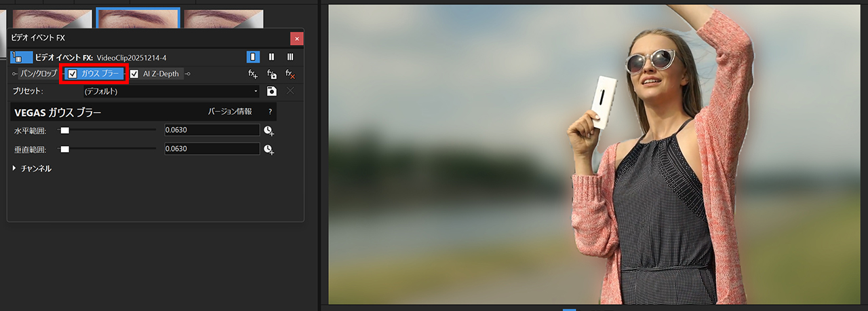Click the 垂直範囲 value input field
The height and width of the screenshot is (311, 868).
(x=212, y=149)
